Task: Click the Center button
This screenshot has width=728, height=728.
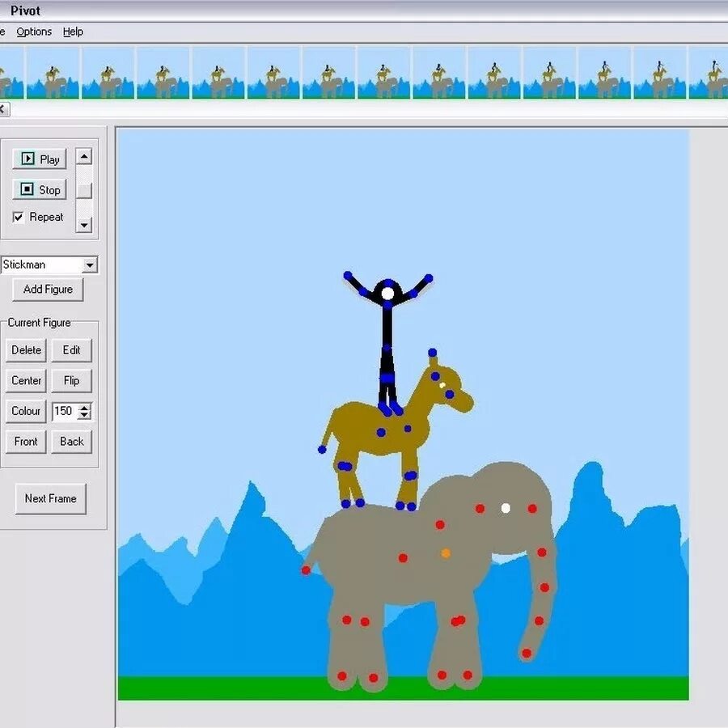Action: coord(26,381)
